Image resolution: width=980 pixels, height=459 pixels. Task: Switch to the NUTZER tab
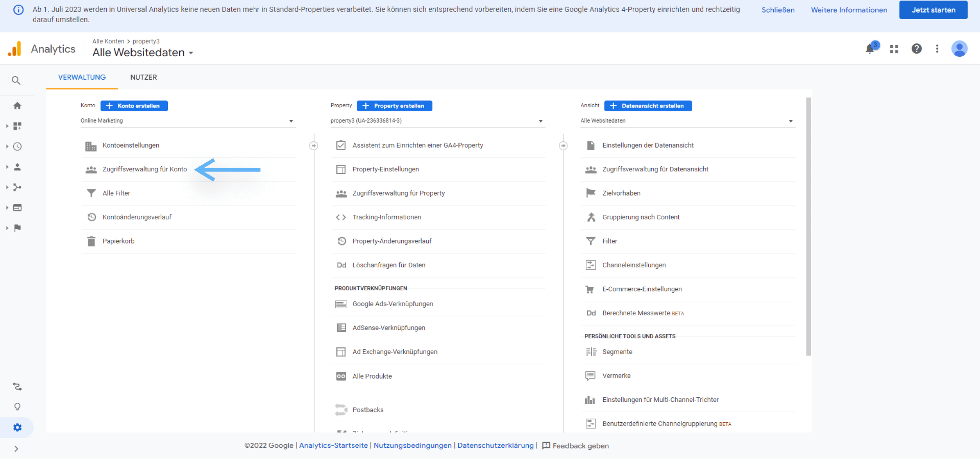click(x=143, y=77)
